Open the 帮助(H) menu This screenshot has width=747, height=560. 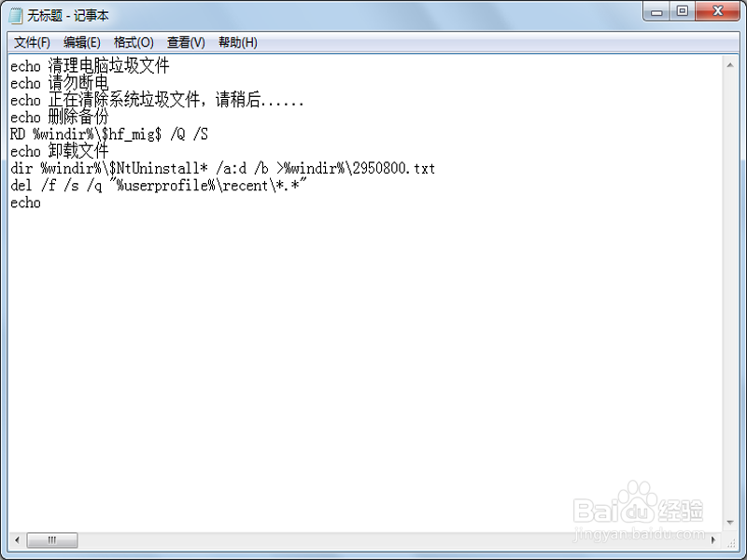pos(238,42)
